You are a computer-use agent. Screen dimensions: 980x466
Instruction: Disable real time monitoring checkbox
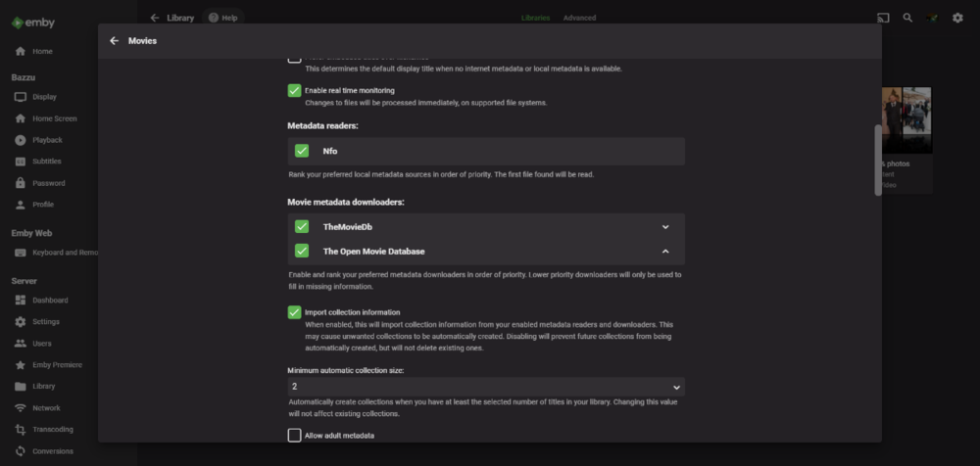(x=294, y=90)
